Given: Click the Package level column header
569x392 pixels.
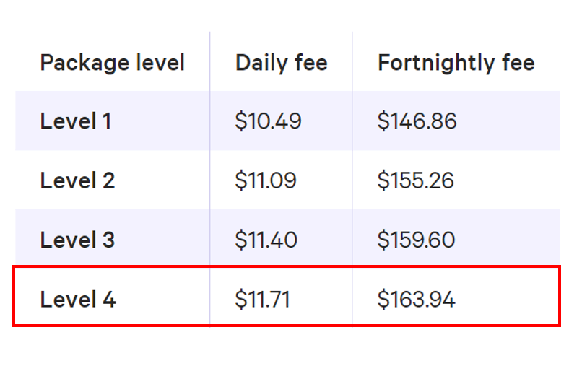Looking at the screenshot, I should [113, 63].
